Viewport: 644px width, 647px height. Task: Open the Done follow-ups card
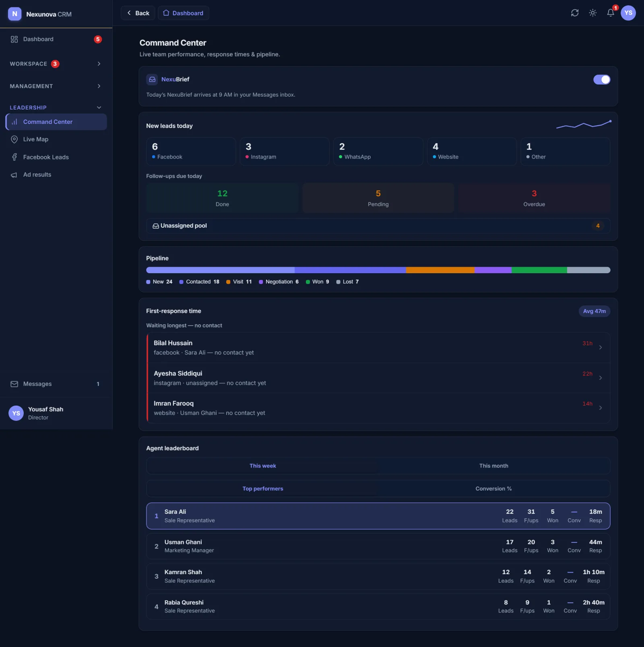(x=222, y=198)
